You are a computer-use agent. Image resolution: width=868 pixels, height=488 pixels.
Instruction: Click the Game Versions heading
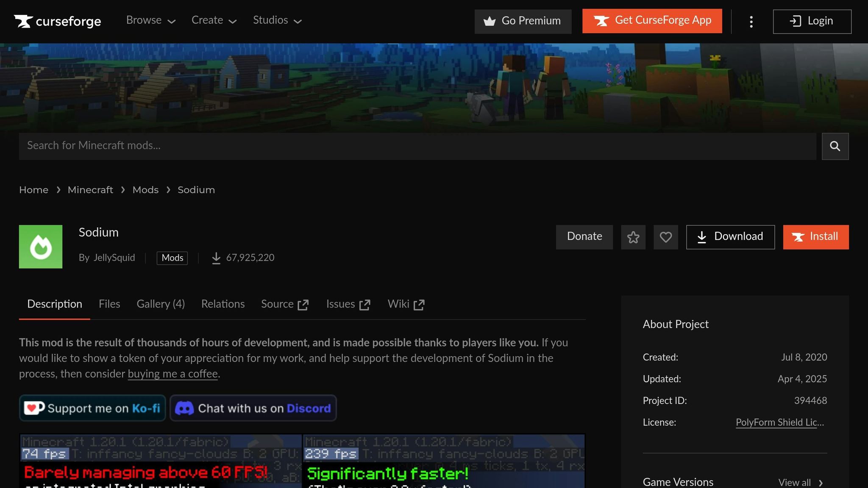click(678, 482)
